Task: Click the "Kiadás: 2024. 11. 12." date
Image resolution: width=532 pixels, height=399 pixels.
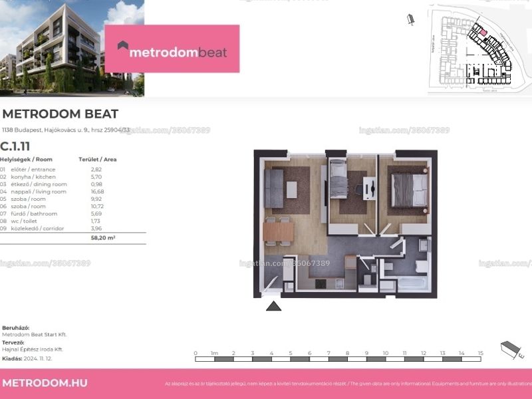Action: point(27,358)
